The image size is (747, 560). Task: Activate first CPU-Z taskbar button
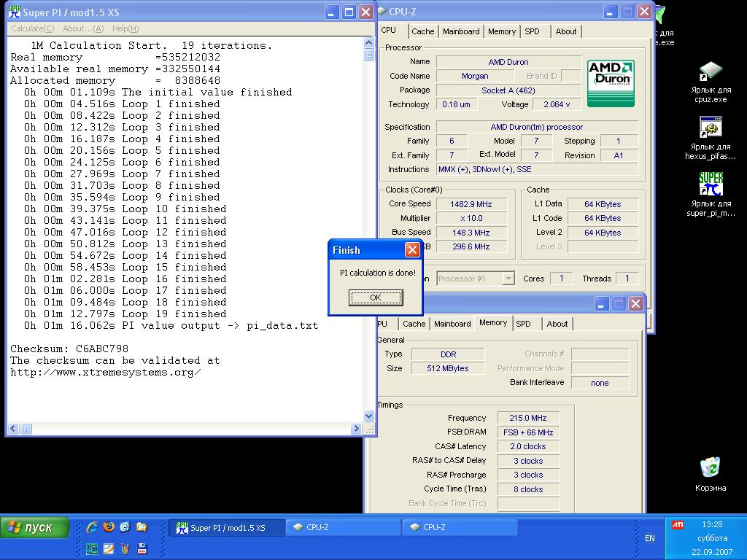344,527
